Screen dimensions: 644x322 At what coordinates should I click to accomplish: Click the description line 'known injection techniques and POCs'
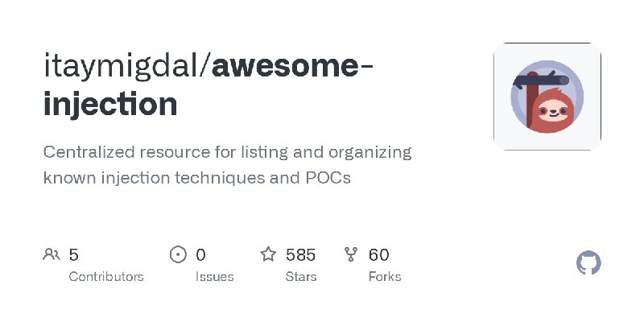click(x=196, y=178)
